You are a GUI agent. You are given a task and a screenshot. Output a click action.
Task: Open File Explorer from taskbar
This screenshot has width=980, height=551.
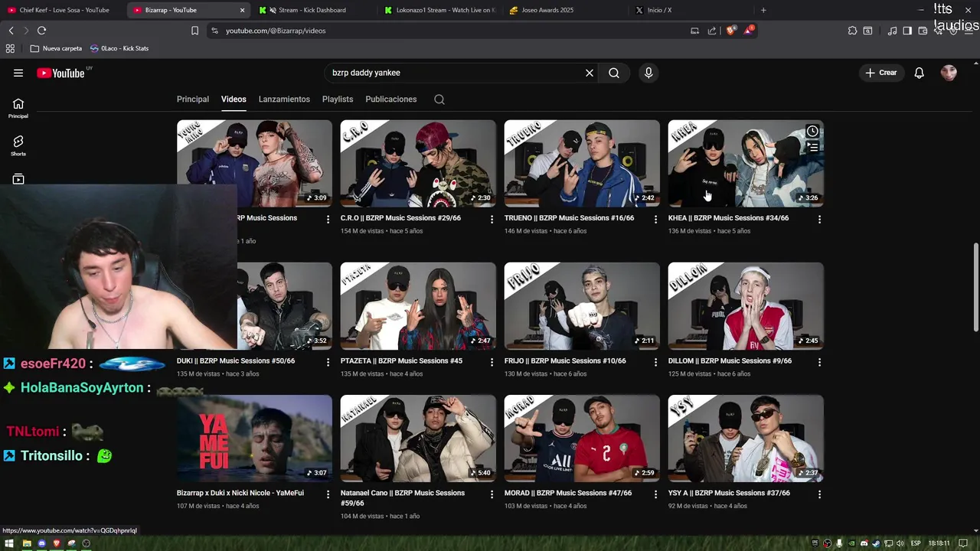tap(27, 543)
